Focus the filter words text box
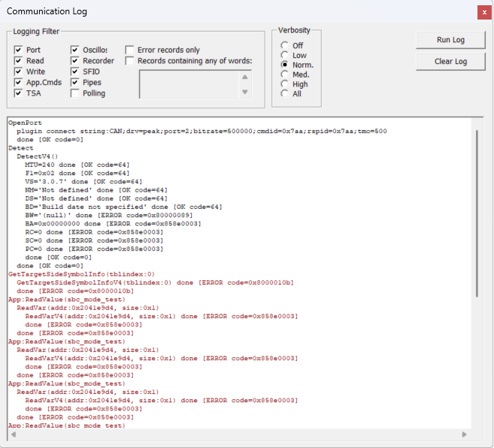 point(189,84)
